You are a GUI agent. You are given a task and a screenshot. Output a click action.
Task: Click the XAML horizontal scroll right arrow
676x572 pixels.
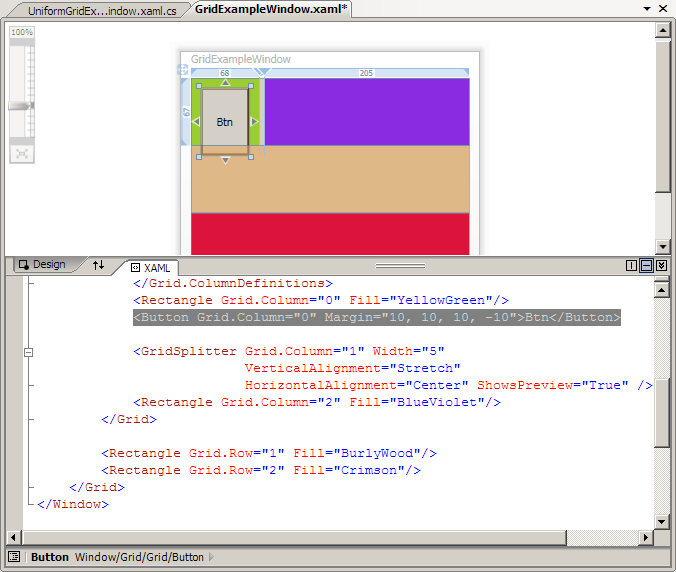pyautogui.click(x=645, y=538)
